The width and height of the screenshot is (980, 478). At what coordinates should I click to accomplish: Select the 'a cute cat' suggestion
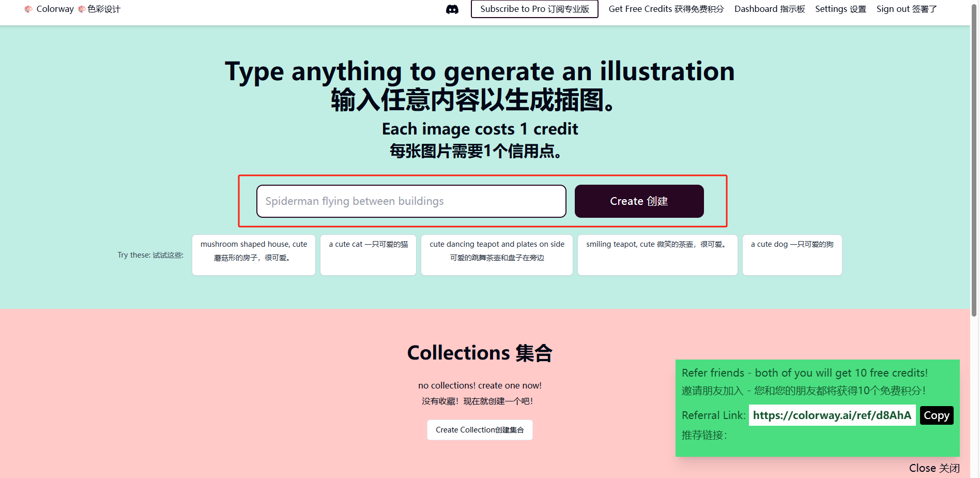[x=368, y=255]
